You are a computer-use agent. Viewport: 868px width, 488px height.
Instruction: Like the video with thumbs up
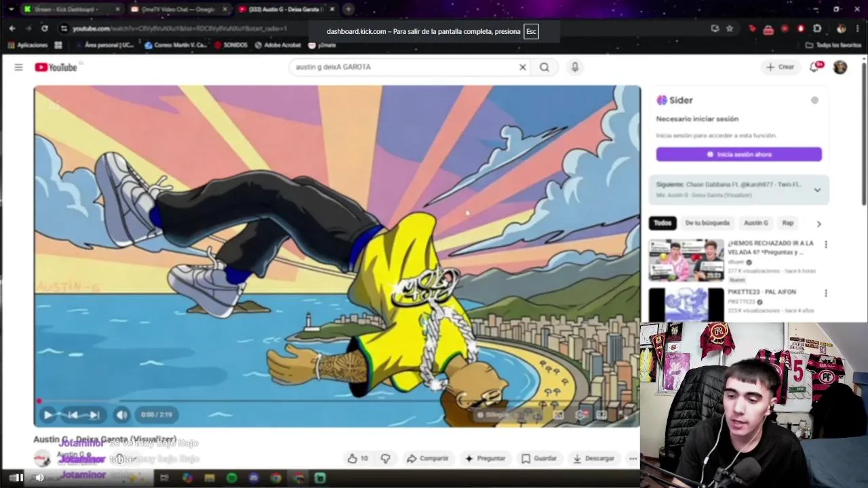(357, 459)
